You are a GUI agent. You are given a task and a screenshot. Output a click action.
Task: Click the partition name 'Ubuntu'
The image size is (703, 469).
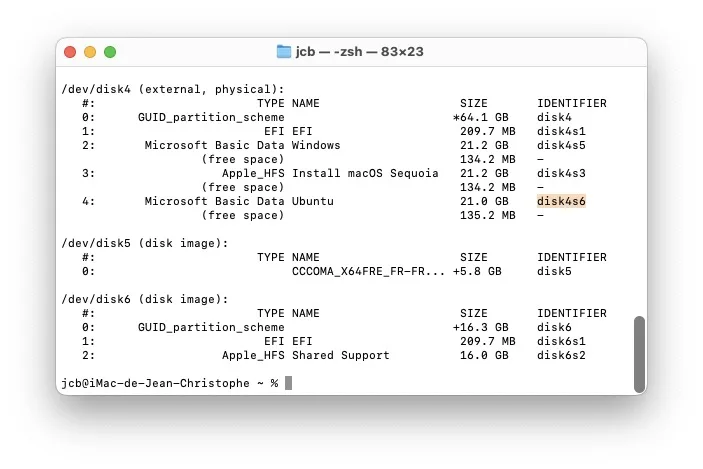pos(312,201)
